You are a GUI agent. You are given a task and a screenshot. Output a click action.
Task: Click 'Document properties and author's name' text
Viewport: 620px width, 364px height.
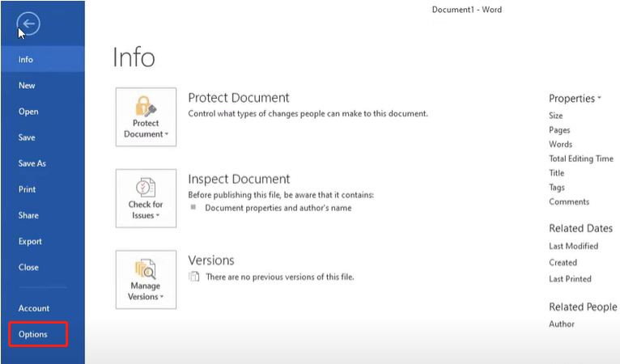coord(278,208)
